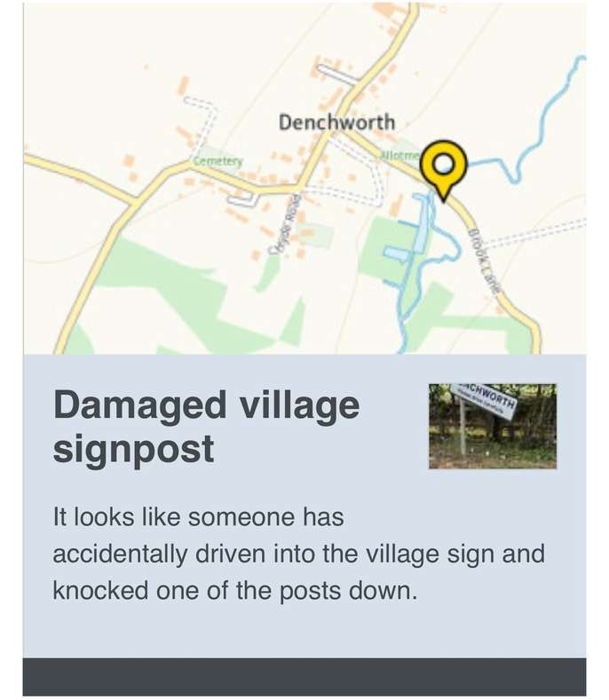Image resolution: width=609 pixels, height=700 pixels.
Task: Click the report description about the village sign
Action: coord(298,553)
